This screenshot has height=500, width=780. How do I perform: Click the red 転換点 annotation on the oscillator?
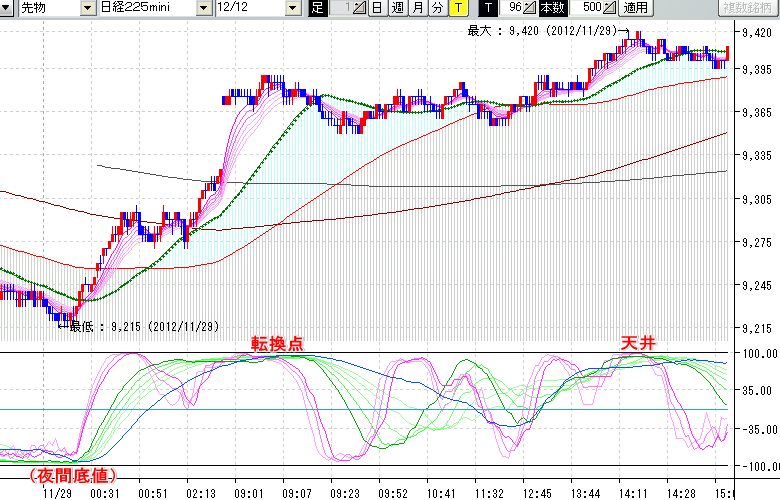(276, 343)
